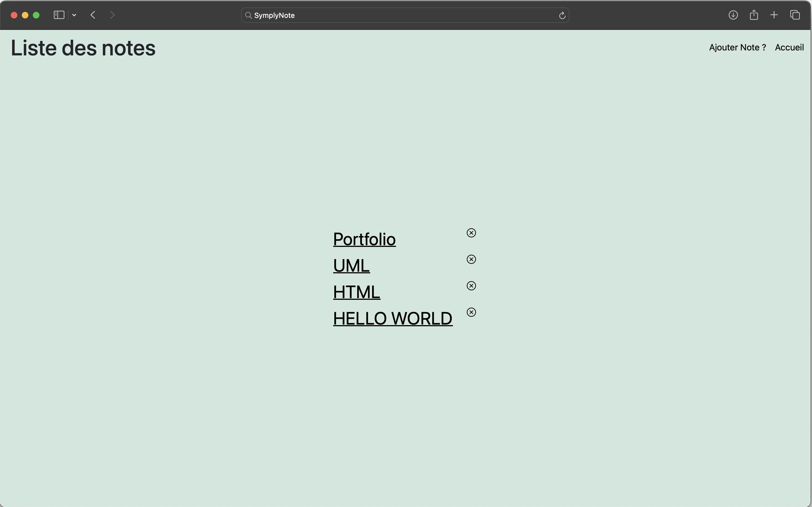This screenshot has height=507, width=812.
Task: Open the UML note
Action: (351, 266)
